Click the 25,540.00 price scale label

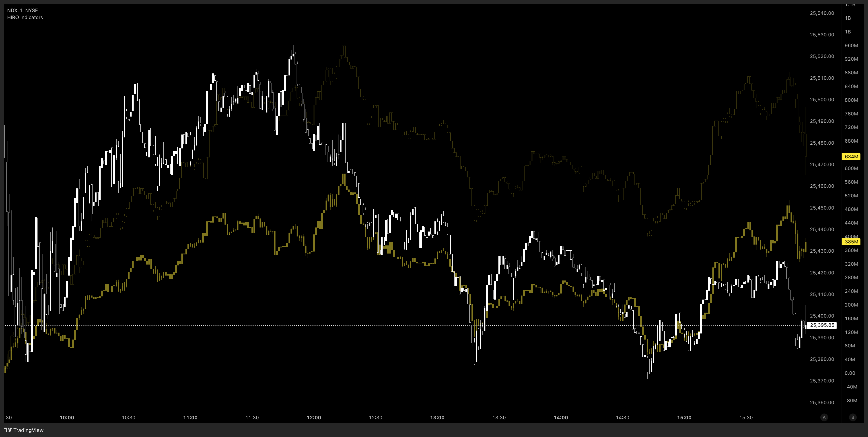pyautogui.click(x=822, y=13)
